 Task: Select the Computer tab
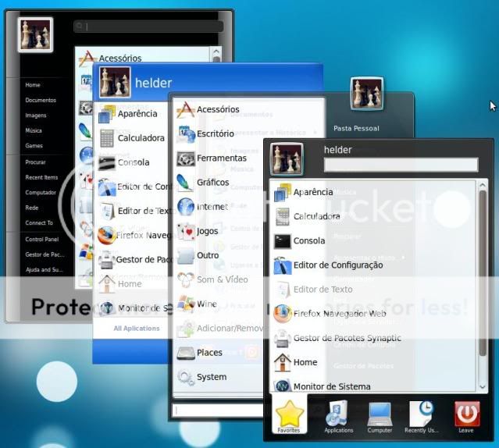click(x=380, y=417)
